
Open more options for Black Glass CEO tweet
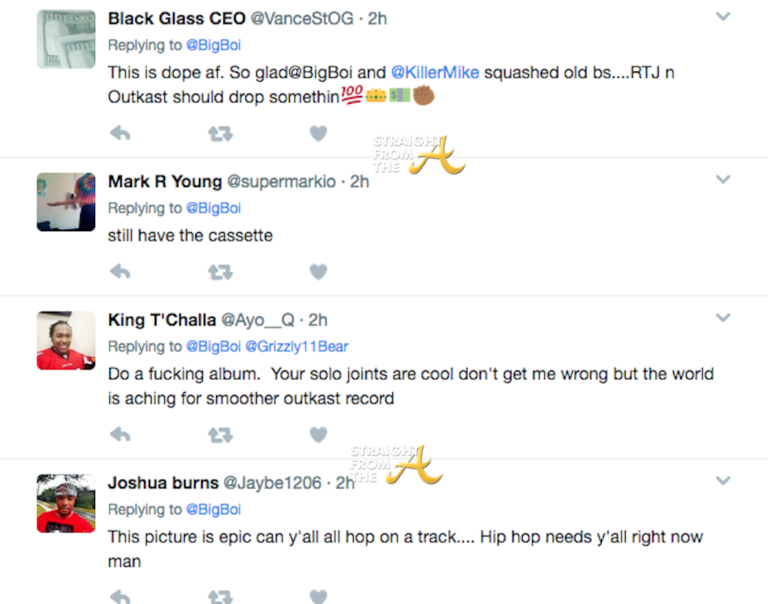(723, 17)
